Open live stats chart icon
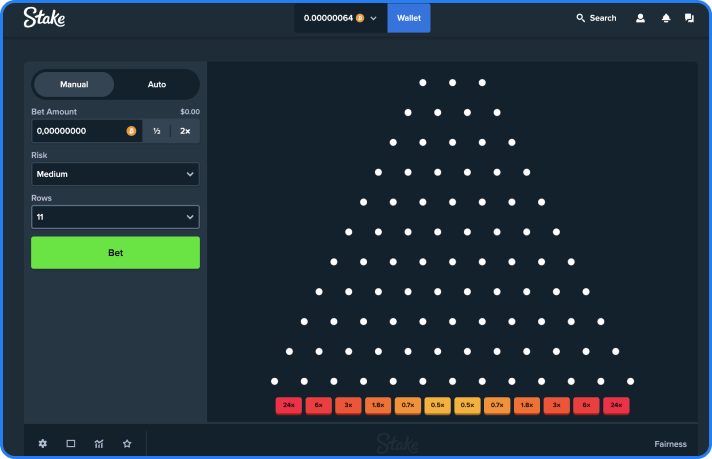 (99, 444)
